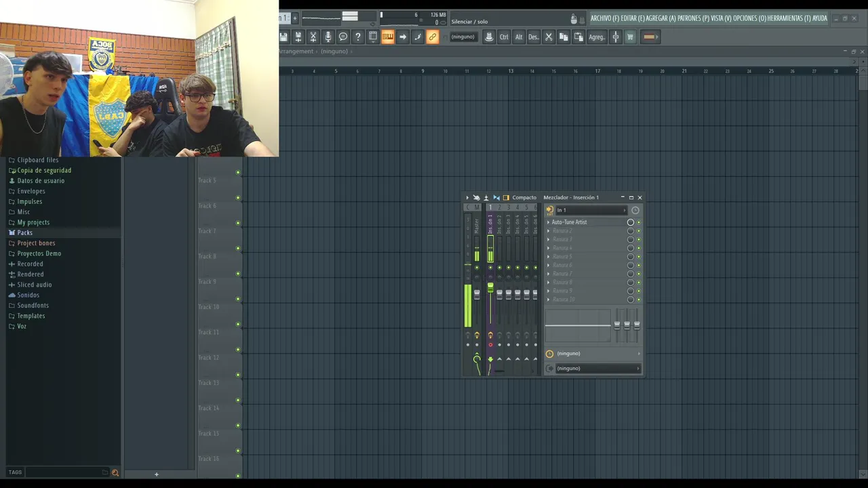
Task: Click the blue bowtie icon in mixer header
Action: pyautogui.click(x=496, y=197)
